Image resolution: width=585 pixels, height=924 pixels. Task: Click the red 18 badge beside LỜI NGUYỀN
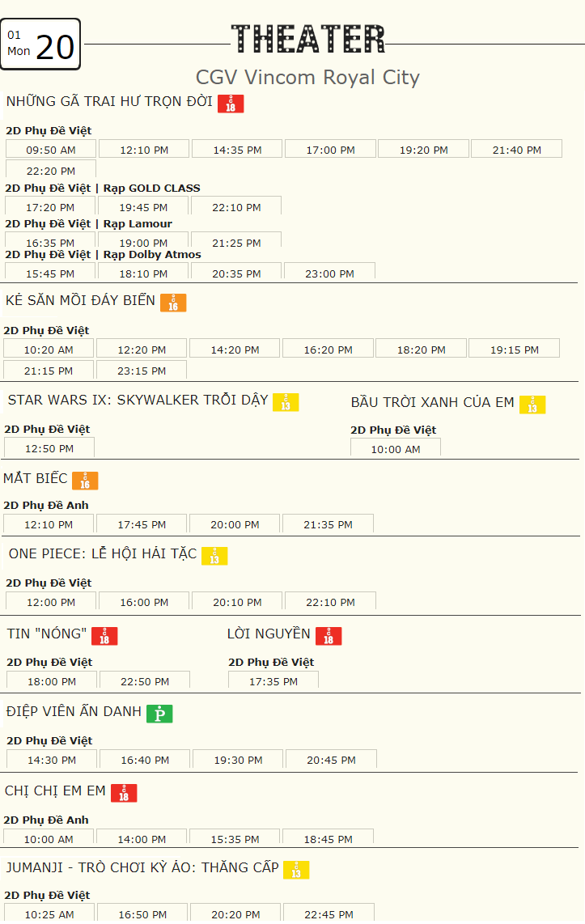329,636
